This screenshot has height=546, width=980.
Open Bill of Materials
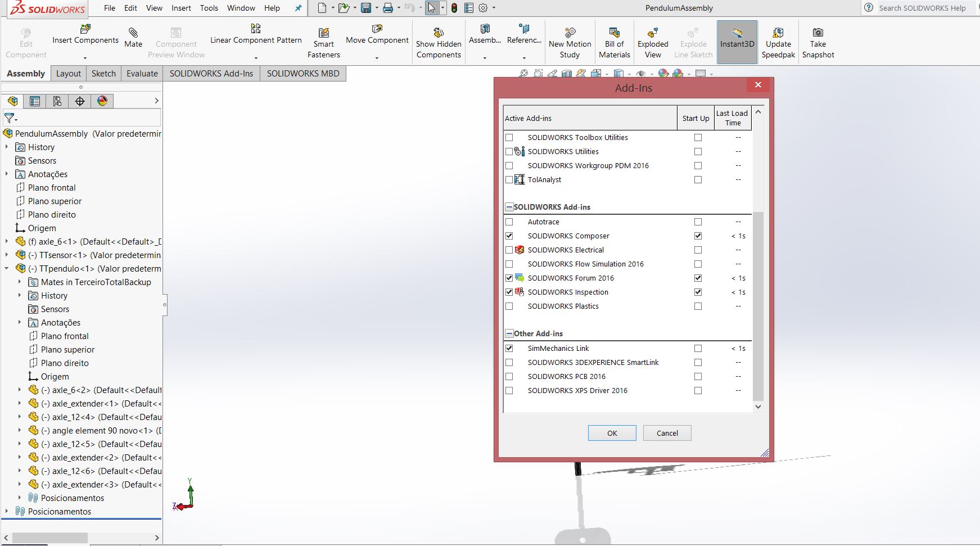point(615,43)
